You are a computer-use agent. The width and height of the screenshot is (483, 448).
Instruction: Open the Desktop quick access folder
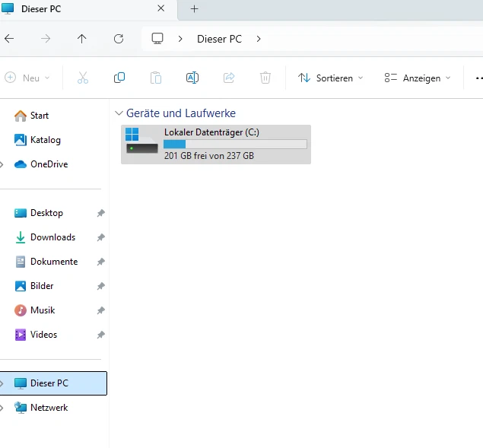(x=39, y=213)
